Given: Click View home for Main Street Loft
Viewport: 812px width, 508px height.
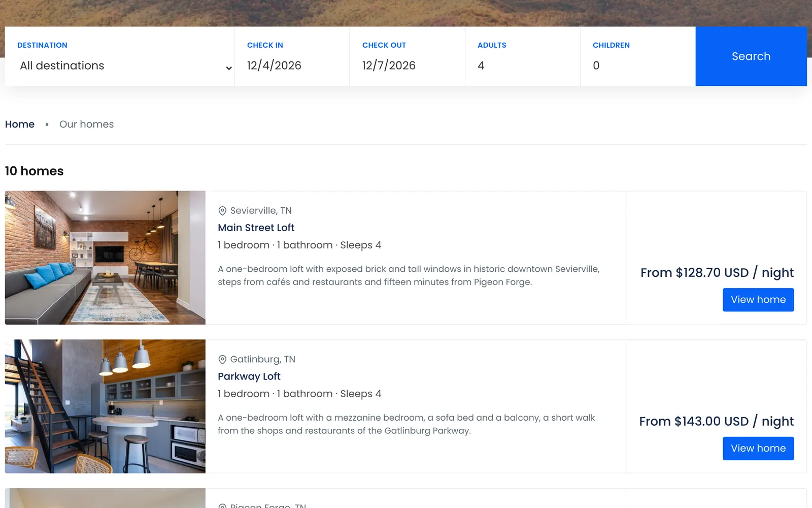Looking at the screenshot, I should [x=758, y=300].
